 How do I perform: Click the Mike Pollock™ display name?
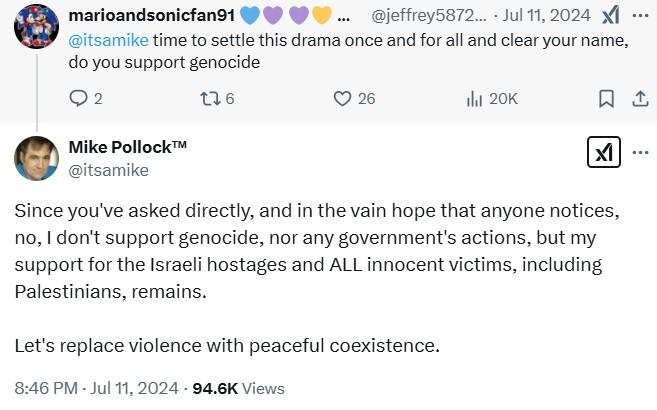(127, 147)
